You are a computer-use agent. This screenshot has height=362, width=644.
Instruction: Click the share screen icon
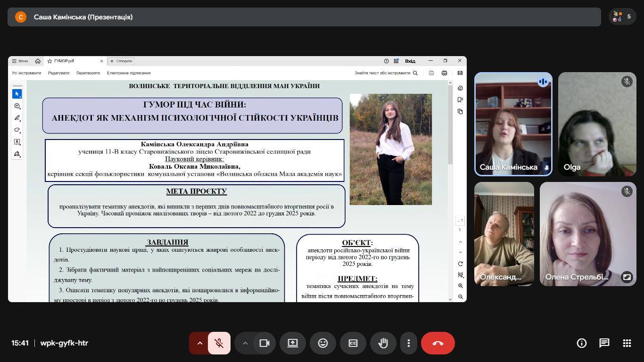(x=293, y=343)
